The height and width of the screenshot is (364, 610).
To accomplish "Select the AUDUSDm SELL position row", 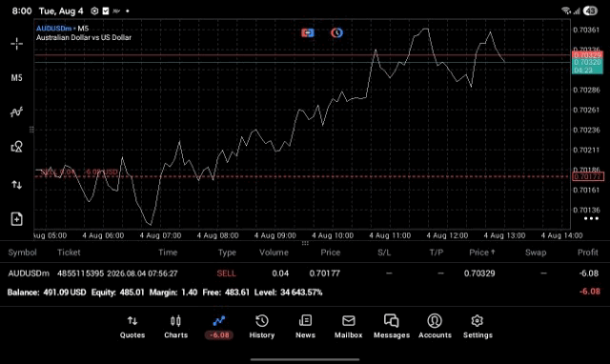I will pos(305,273).
